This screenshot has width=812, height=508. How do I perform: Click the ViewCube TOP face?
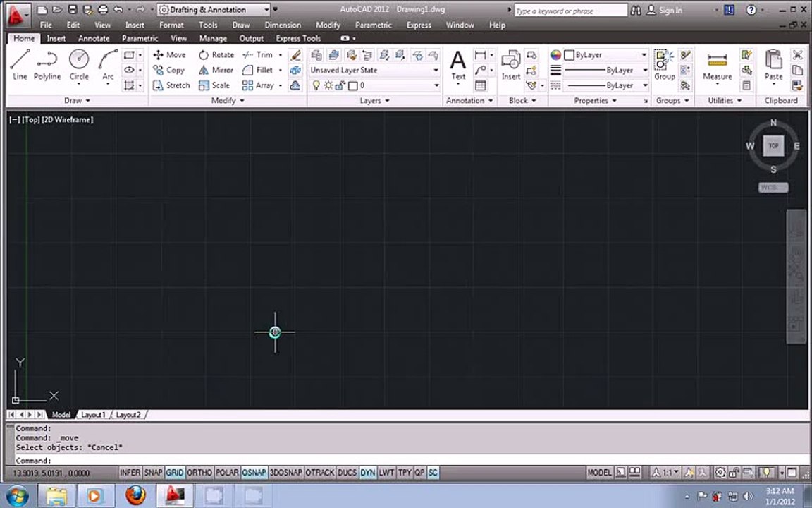pos(773,145)
